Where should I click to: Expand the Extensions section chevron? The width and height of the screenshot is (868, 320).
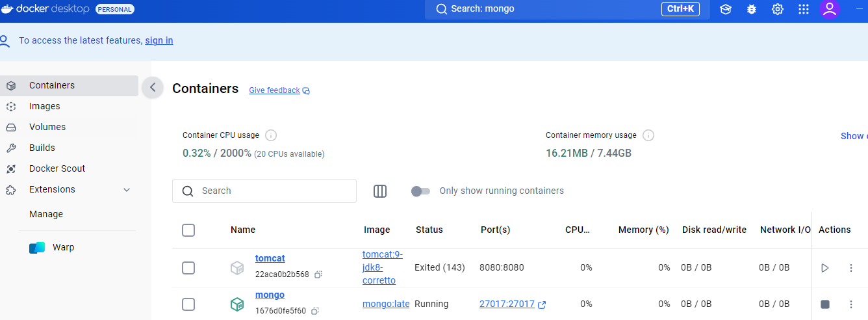pos(127,190)
